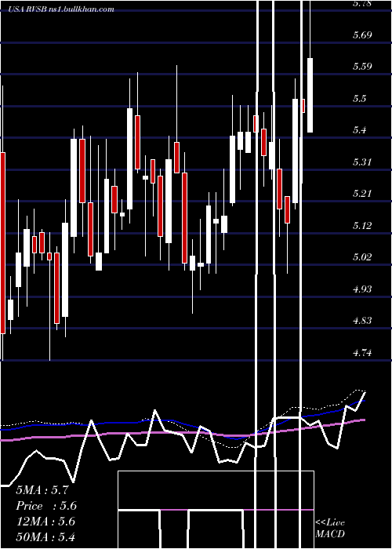Select the latest tall white candlestick near 5.59
Screen dimensions: 392x549
pyautogui.click(x=310, y=95)
